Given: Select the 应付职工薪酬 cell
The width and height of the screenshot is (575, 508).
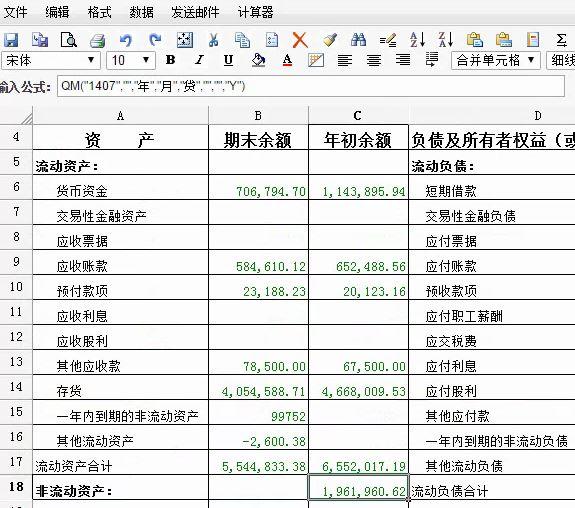Looking at the screenshot, I should click(492, 313).
